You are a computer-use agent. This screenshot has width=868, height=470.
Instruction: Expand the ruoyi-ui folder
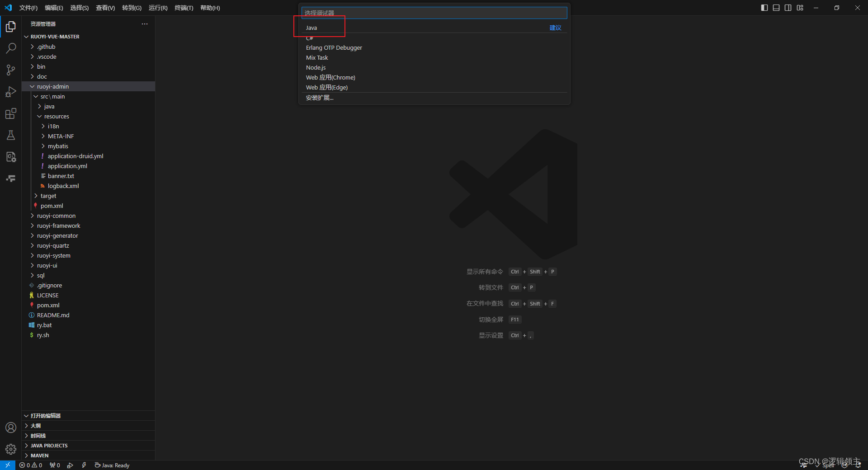tap(89, 265)
